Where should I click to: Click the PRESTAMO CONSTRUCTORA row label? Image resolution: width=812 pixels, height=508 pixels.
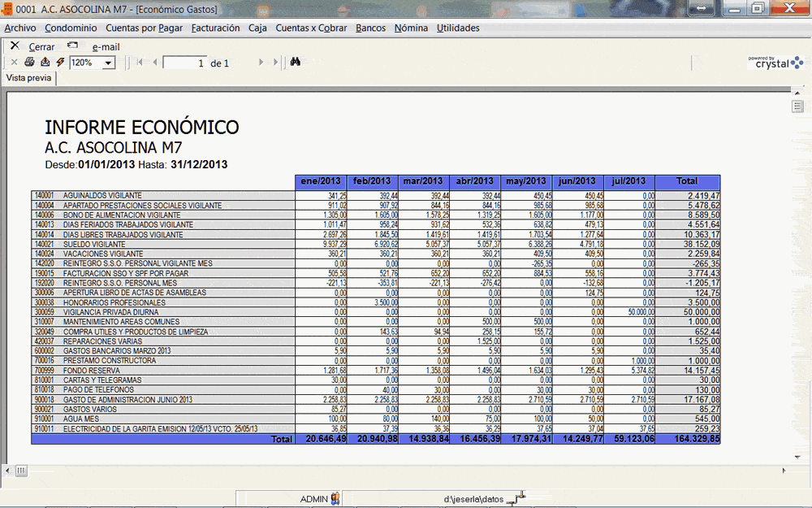click(x=110, y=361)
